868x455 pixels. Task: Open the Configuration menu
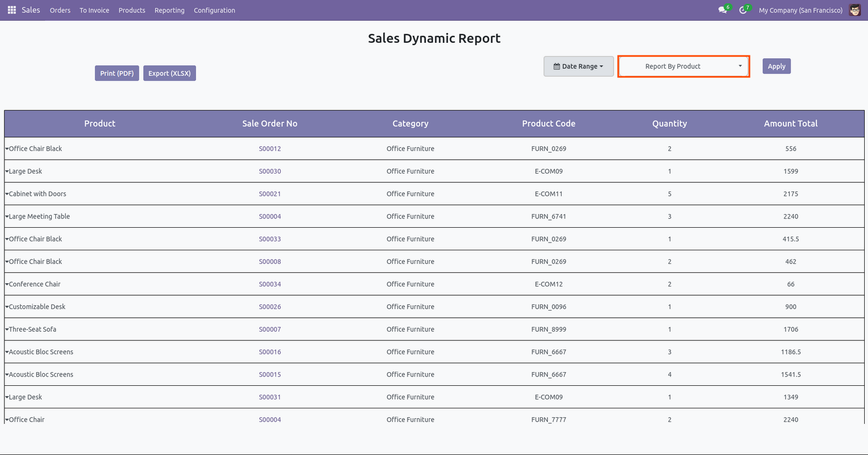tap(214, 10)
